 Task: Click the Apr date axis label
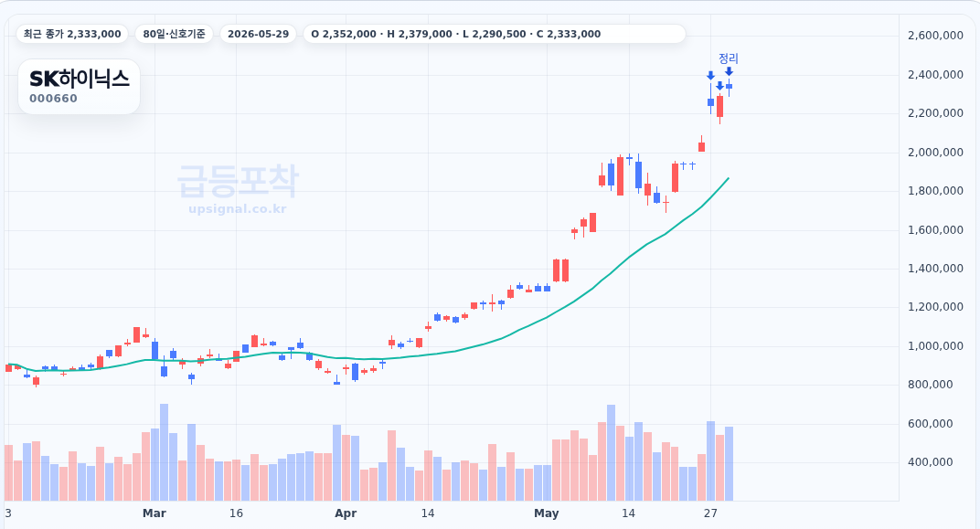[x=346, y=513]
